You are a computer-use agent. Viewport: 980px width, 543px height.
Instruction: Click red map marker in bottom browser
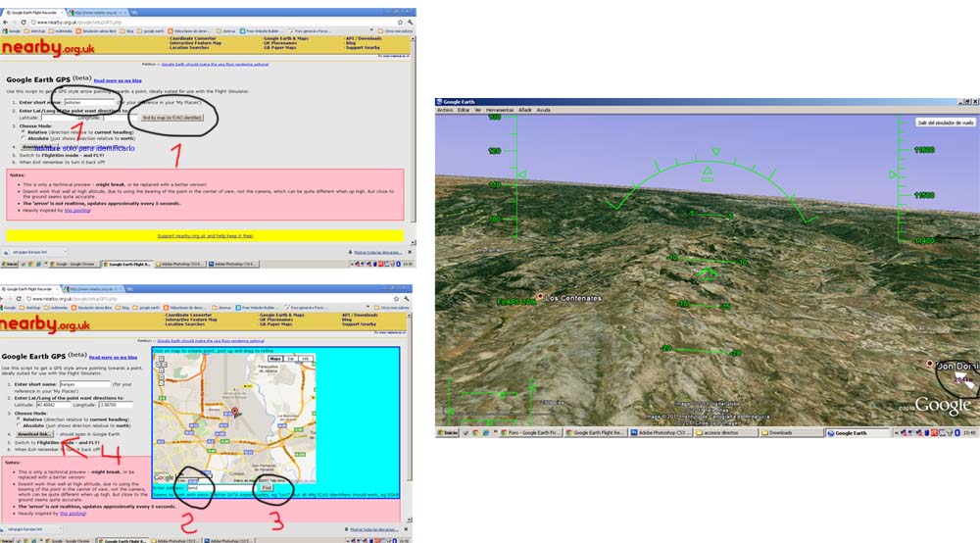coord(234,412)
